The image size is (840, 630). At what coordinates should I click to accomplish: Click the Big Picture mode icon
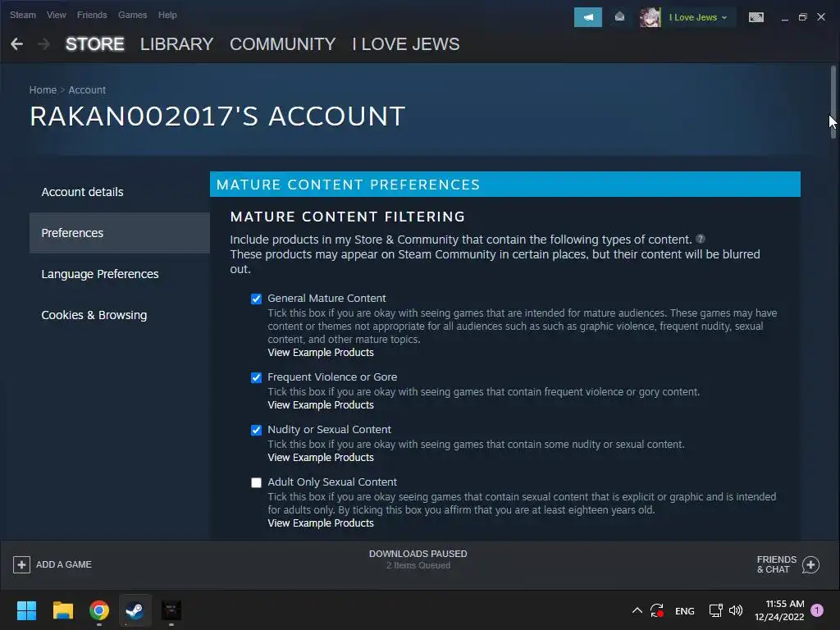756,17
